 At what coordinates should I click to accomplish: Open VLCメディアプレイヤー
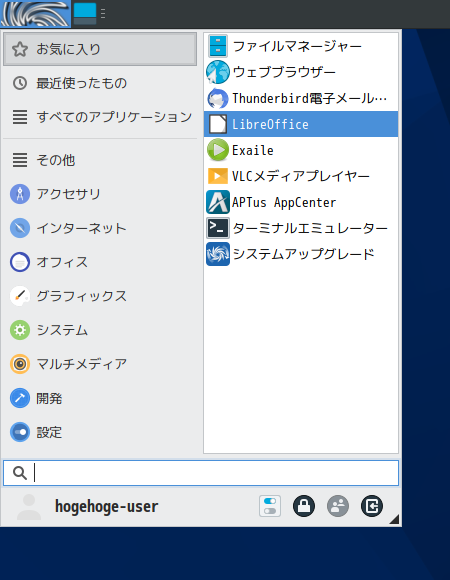[301, 176]
